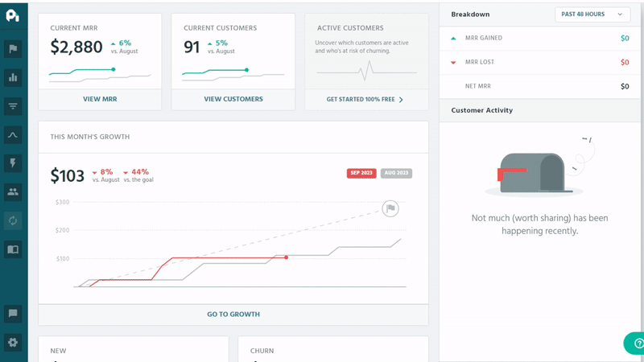Image resolution: width=644 pixels, height=362 pixels.
Task: Toggle the AUG 2023 chart series
Action: (x=396, y=173)
